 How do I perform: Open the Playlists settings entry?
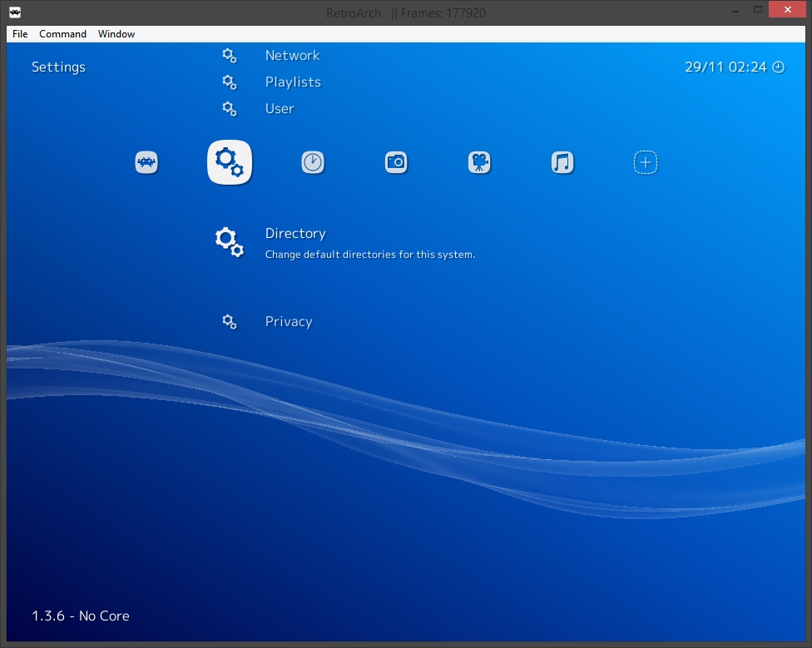point(293,82)
